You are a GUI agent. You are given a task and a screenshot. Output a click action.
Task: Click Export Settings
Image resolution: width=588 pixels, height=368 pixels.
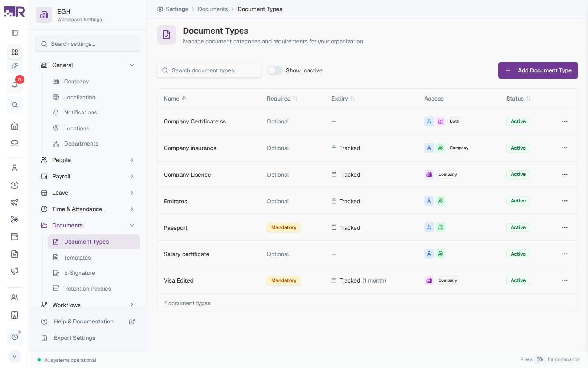click(88, 338)
